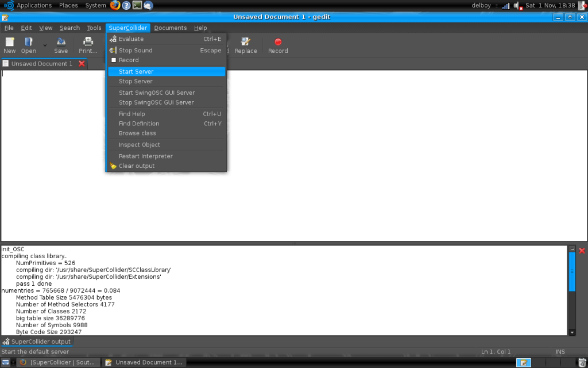Click the blue help question-mark panel icon
The width and height of the screenshot is (588, 368).
pos(126,5)
